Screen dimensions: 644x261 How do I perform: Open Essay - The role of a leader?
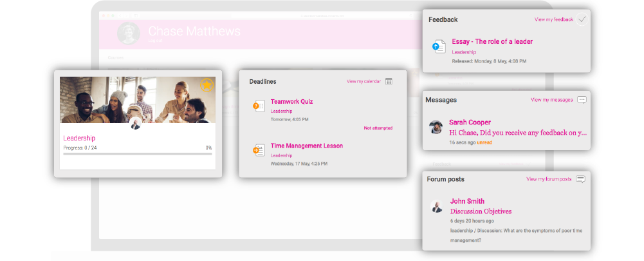492,41
